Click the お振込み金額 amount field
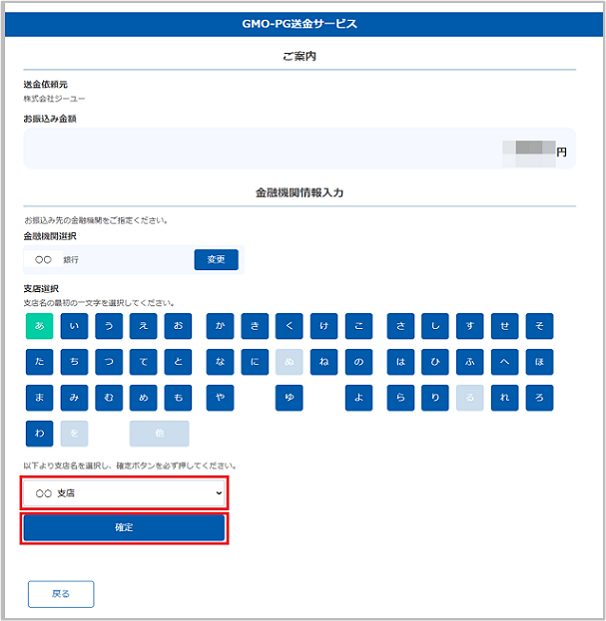This screenshot has height=621, width=606. click(300, 149)
